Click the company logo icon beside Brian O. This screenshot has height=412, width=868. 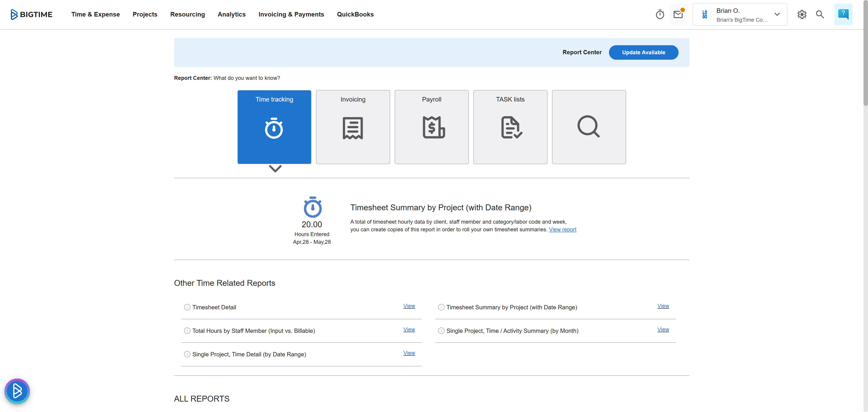(705, 14)
